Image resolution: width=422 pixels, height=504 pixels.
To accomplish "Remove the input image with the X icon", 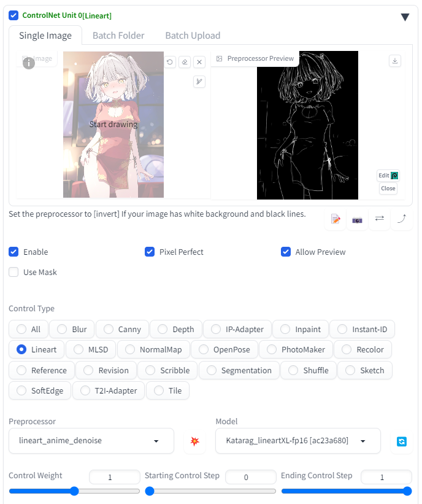I will coord(199,62).
